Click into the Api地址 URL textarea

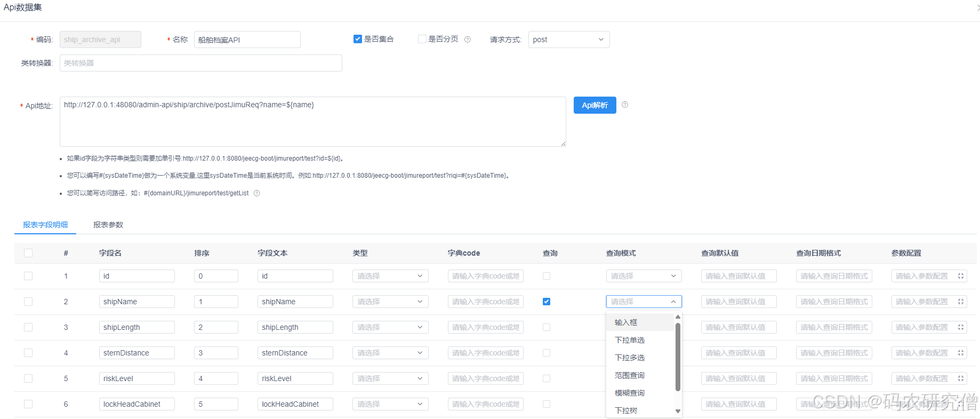313,122
